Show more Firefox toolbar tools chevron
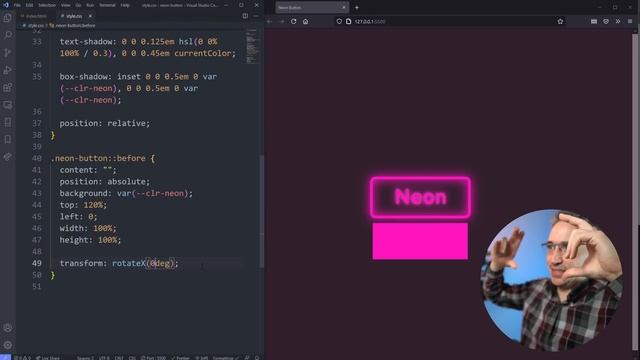The image size is (640, 360). (x=618, y=21)
